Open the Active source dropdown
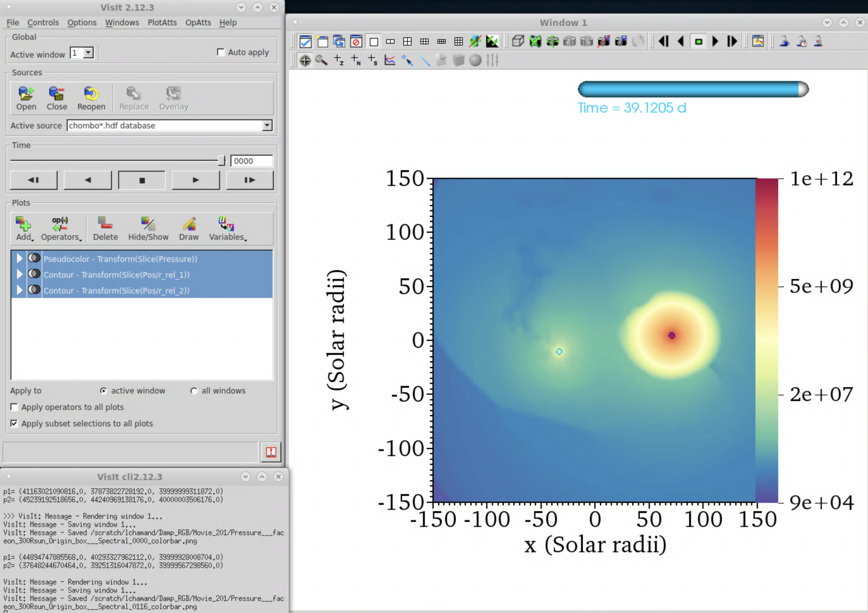Viewport: 868px width, 613px height. (267, 125)
